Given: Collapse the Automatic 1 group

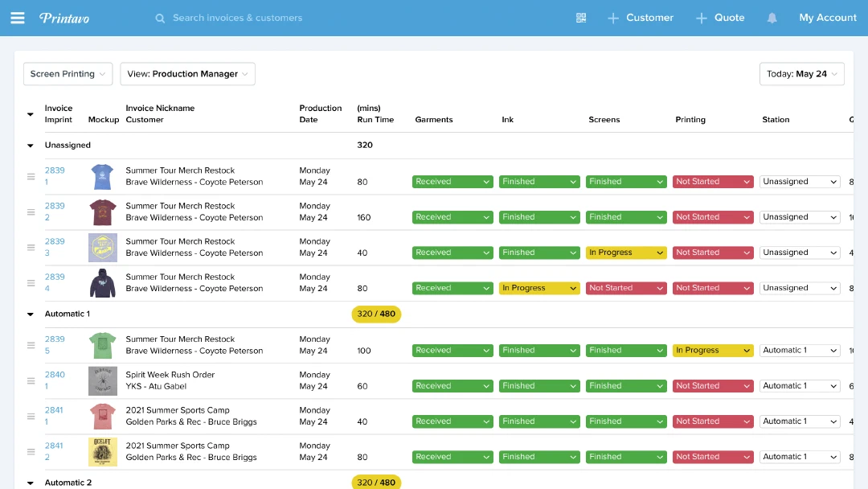Looking at the screenshot, I should (x=31, y=314).
